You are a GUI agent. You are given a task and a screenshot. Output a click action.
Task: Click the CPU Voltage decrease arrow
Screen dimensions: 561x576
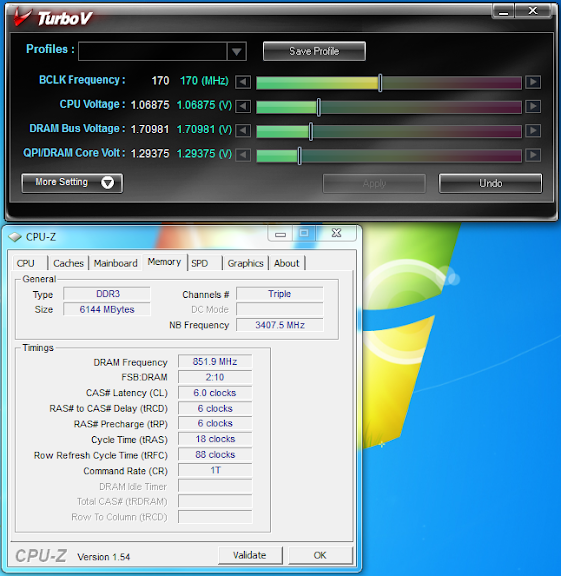click(243, 107)
